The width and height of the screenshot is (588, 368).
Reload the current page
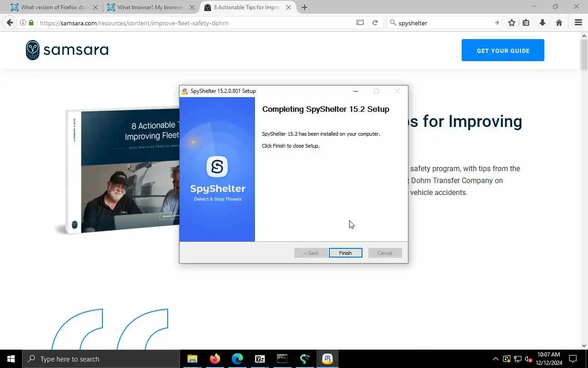375,23
